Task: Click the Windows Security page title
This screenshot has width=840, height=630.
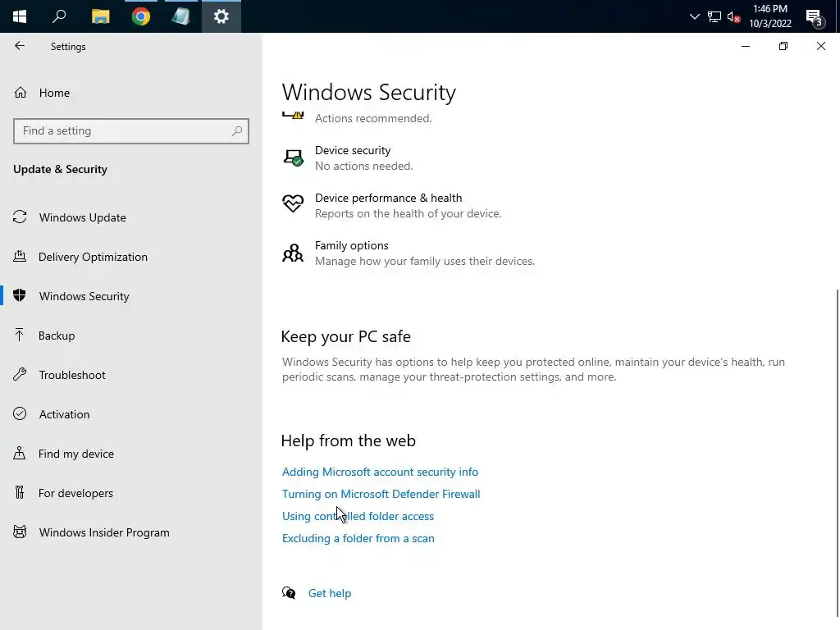Action: tap(369, 92)
